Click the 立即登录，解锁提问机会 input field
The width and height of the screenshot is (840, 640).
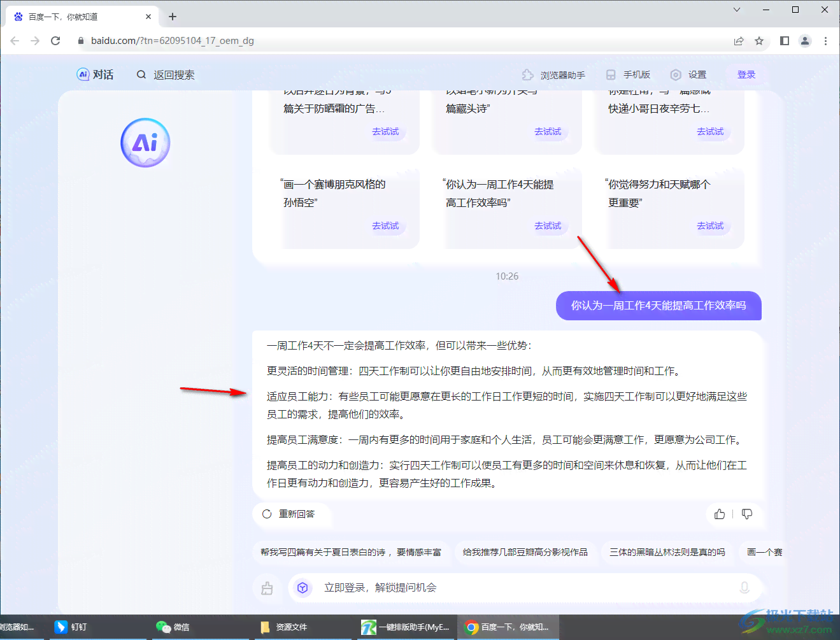coord(525,588)
